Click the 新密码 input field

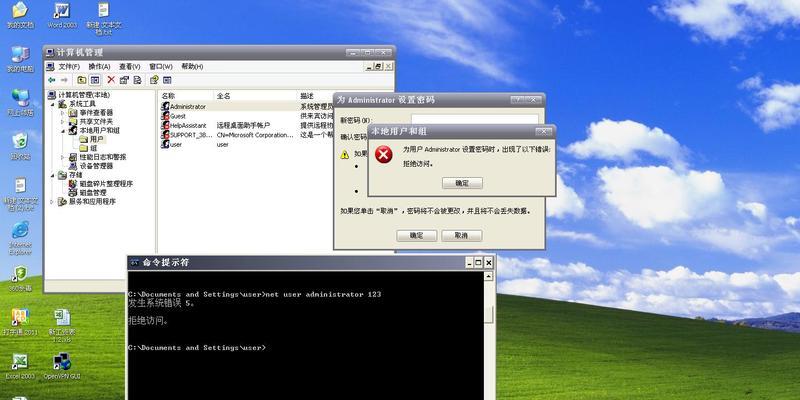pos(474,119)
